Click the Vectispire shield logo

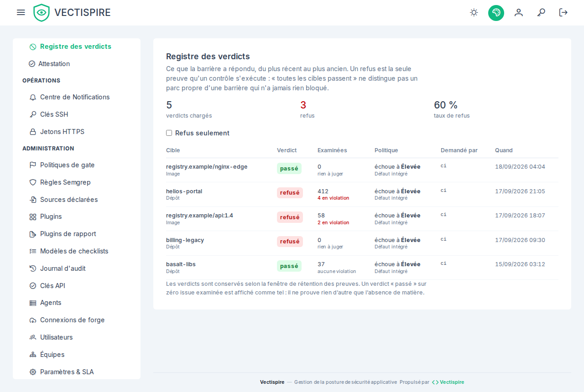[42, 13]
